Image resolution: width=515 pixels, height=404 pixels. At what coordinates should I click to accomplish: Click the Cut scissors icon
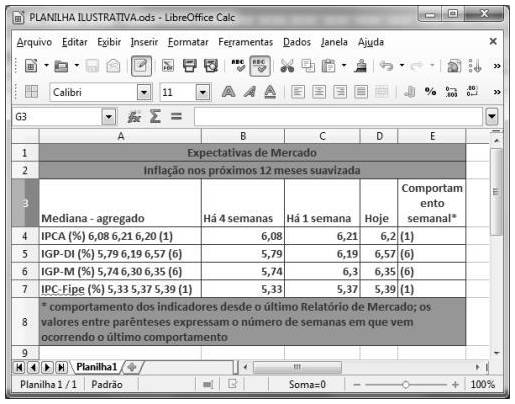(287, 66)
